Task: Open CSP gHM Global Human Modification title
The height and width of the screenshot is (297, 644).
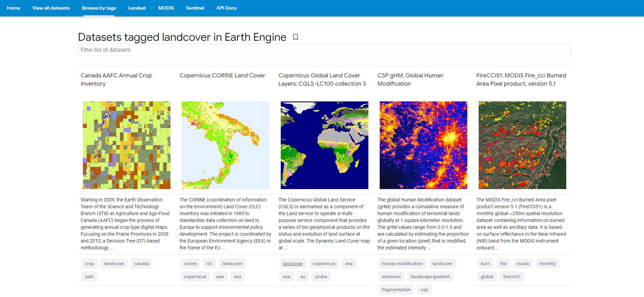Action: point(410,79)
